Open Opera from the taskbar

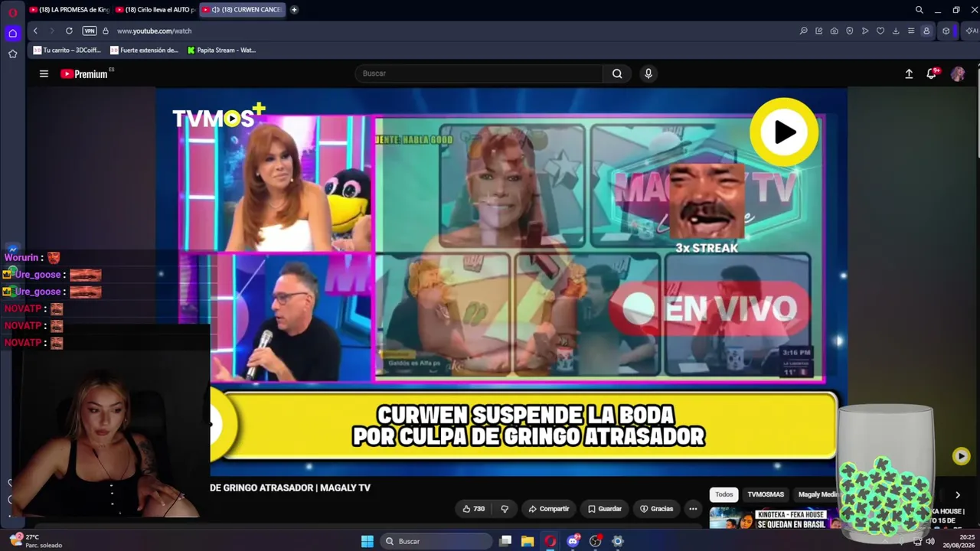tap(550, 541)
